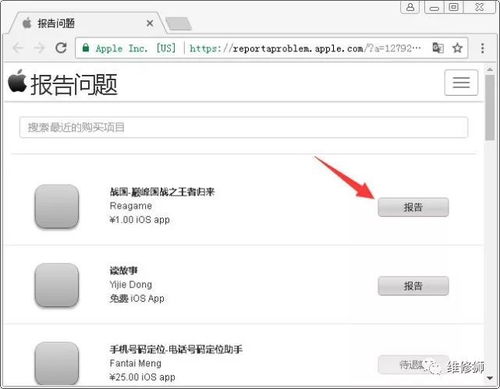Open the hamburger menu on the page
The width and height of the screenshot is (500, 389).
click(461, 82)
